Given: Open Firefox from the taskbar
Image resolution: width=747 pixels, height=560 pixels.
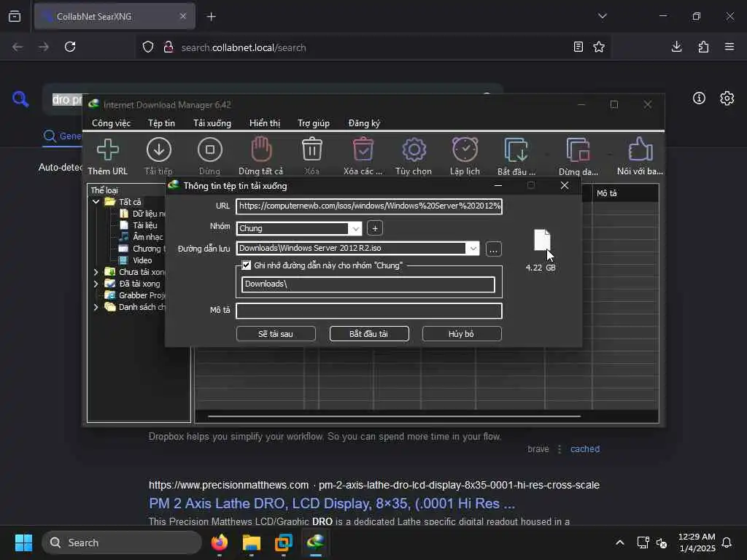Looking at the screenshot, I should click(220, 542).
